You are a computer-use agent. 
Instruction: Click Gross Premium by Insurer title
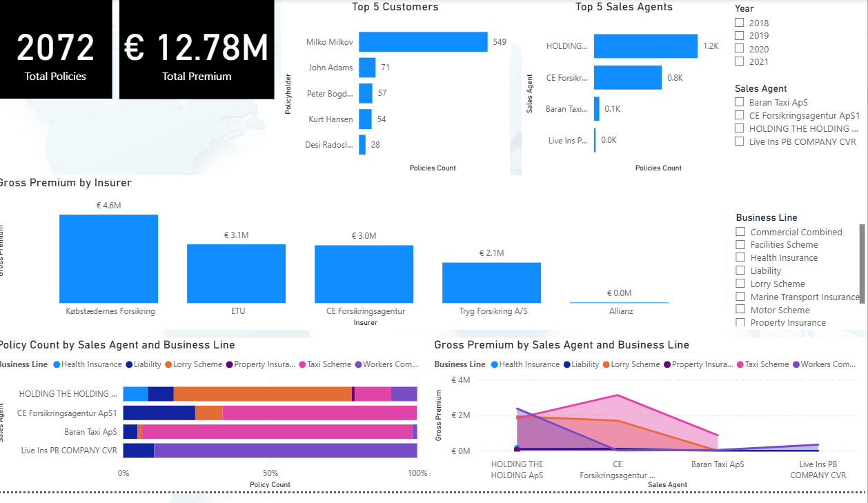[65, 183]
